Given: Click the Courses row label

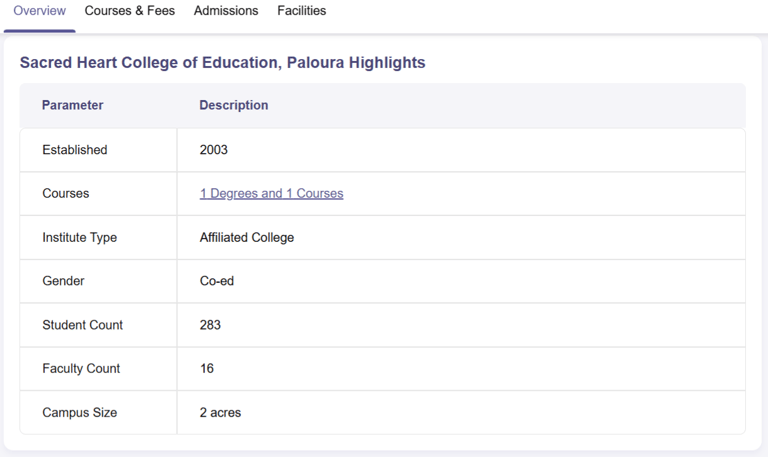Looking at the screenshot, I should pyautogui.click(x=65, y=194).
